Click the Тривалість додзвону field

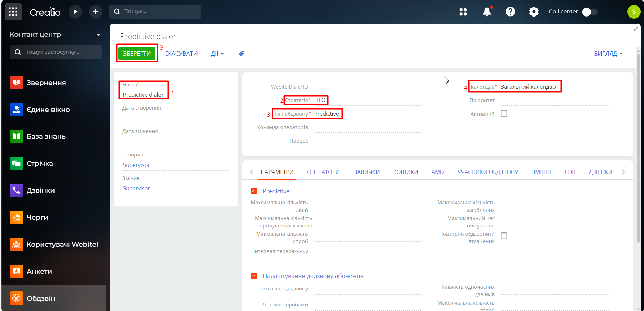[367, 290]
